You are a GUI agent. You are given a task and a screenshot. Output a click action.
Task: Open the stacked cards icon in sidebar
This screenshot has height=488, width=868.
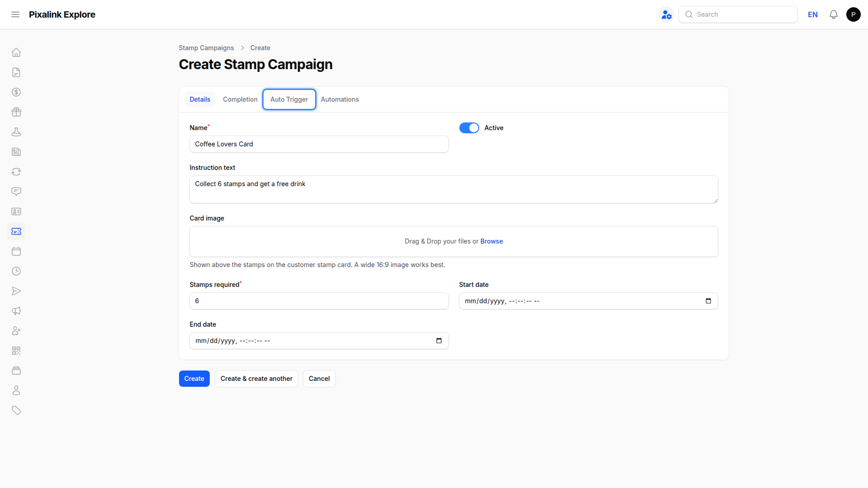point(16,371)
